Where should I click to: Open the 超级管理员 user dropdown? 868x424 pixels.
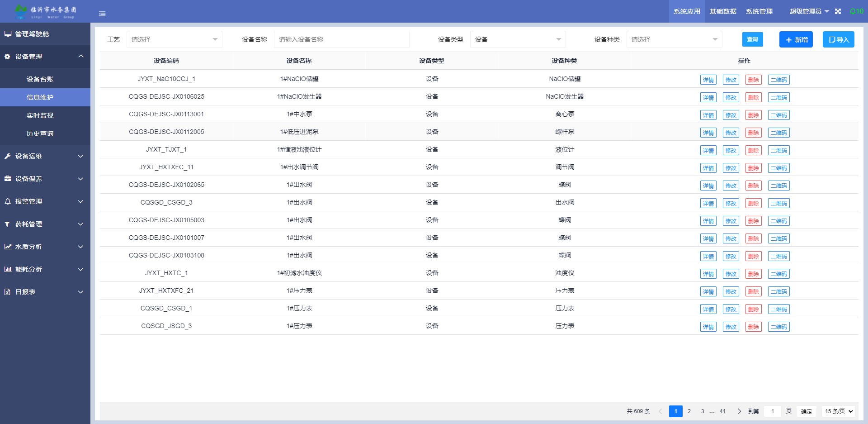point(809,11)
